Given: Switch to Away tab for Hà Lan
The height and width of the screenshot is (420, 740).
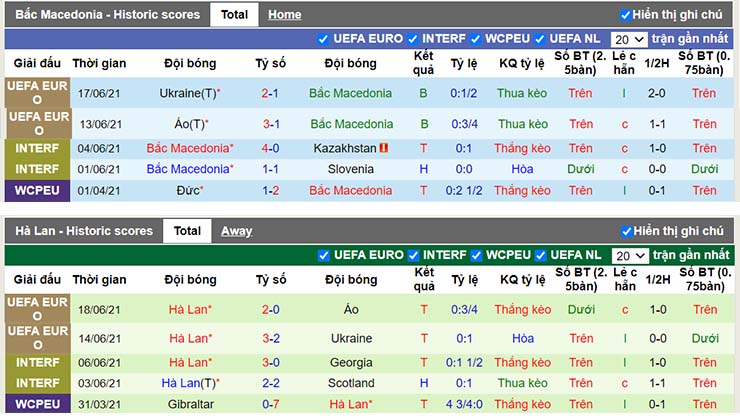Looking at the screenshot, I should click(236, 231).
